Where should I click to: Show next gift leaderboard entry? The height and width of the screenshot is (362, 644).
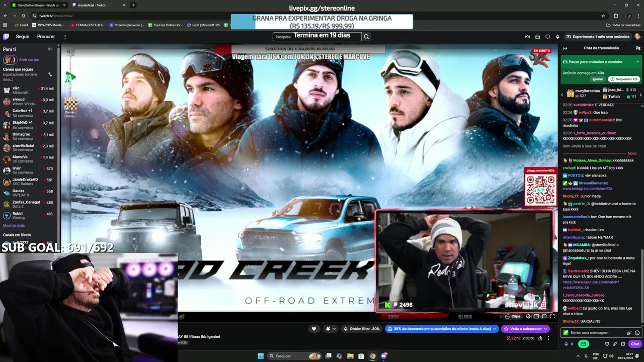pyautogui.click(x=640, y=94)
